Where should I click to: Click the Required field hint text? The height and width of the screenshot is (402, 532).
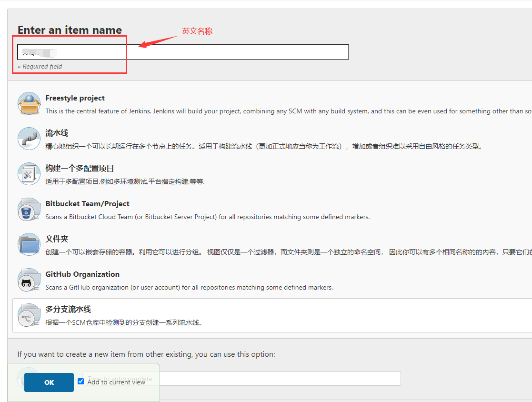coord(40,67)
